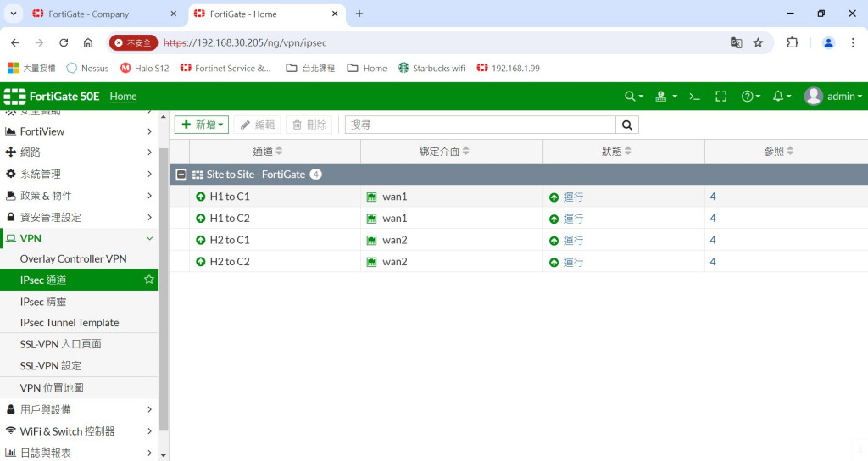This screenshot has width=868, height=461.
Task: Open the Chrome three-dot menu
Action: (853, 42)
